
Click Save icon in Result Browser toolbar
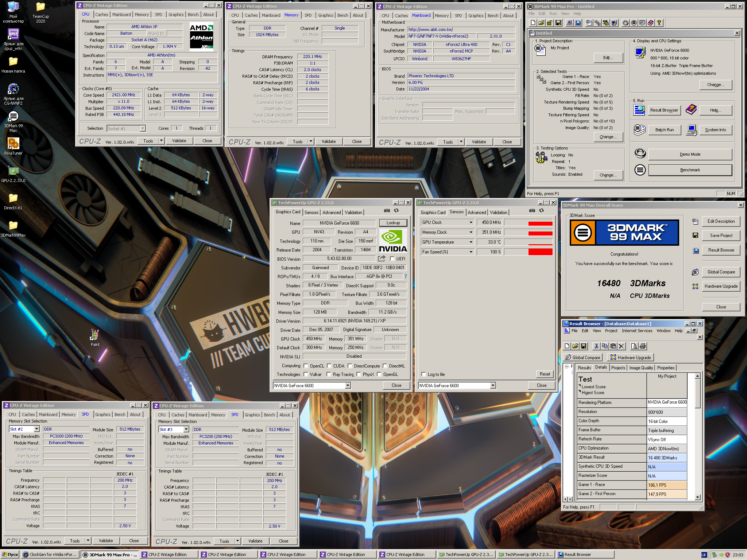pos(584,346)
